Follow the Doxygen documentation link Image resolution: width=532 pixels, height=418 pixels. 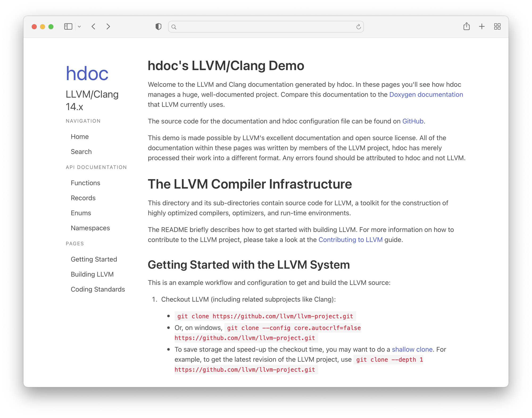point(426,94)
